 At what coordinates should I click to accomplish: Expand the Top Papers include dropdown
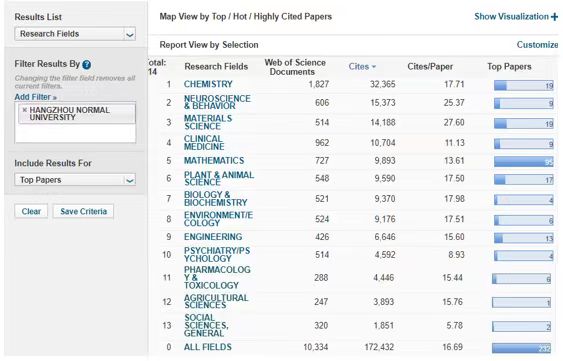coord(75,180)
